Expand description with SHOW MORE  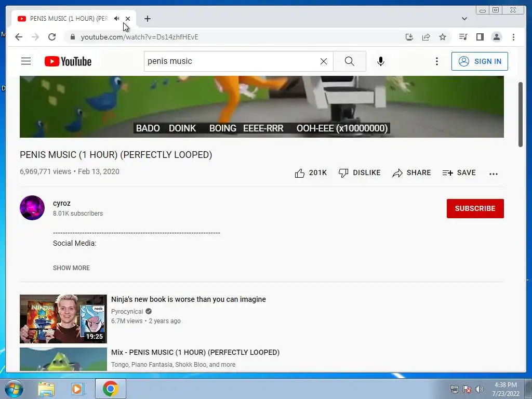(x=71, y=268)
